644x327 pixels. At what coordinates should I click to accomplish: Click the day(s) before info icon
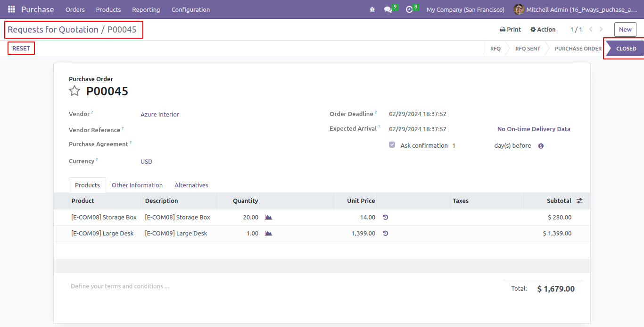coord(541,146)
